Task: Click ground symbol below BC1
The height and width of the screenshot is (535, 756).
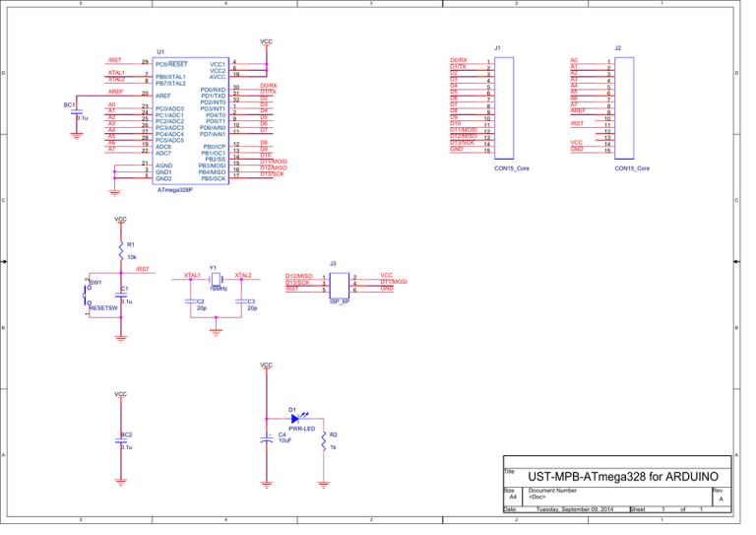Action: [x=76, y=137]
